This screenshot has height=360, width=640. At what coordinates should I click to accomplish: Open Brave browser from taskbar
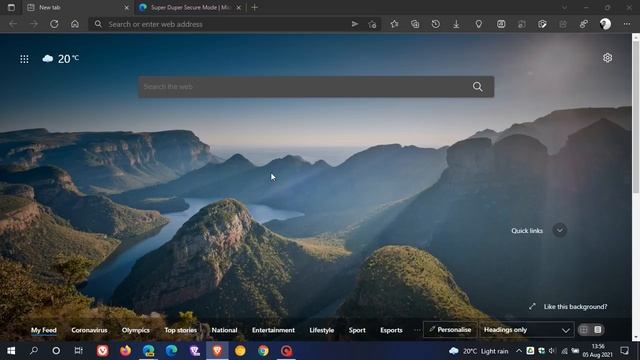point(217,351)
